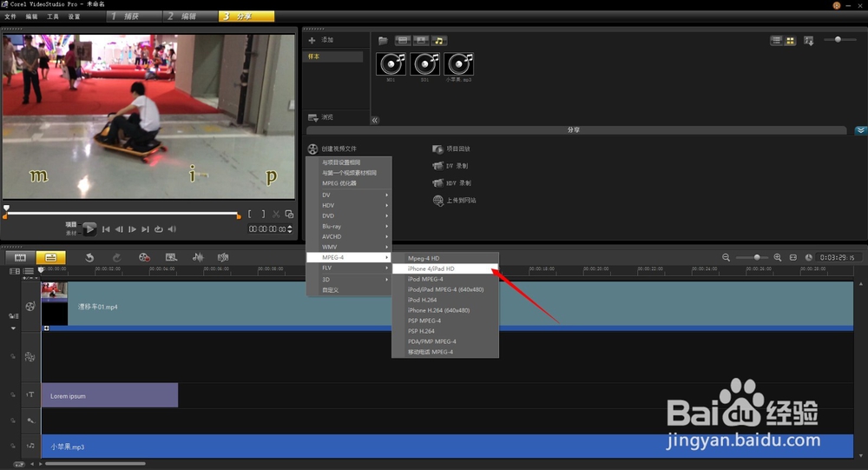
Task: Toggle repeat playback in the preview
Action: click(x=159, y=228)
